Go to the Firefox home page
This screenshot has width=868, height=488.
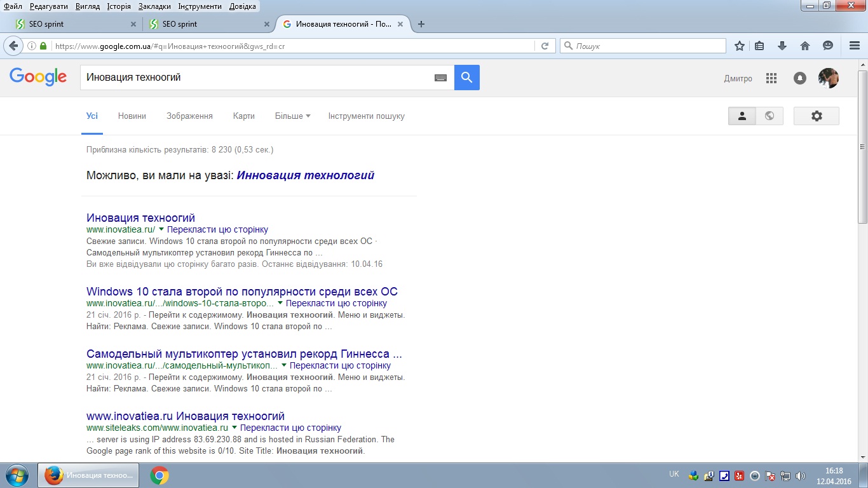coord(805,46)
